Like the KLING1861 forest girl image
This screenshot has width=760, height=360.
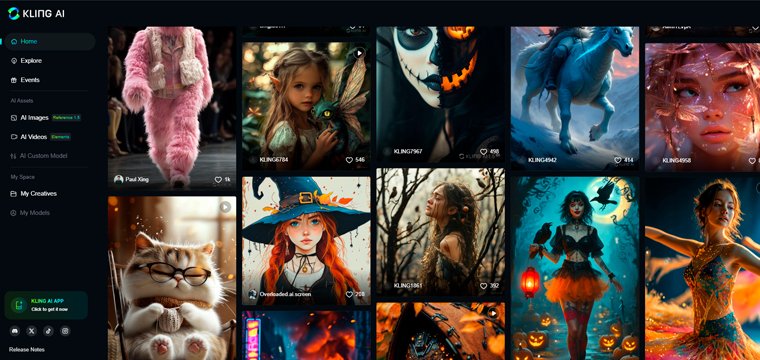click(x=483, y=285)
